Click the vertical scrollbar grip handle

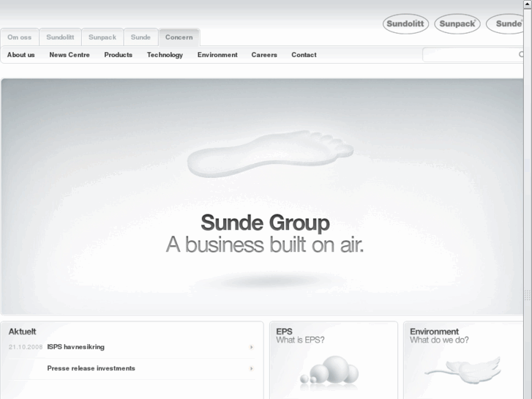point(528,296)
